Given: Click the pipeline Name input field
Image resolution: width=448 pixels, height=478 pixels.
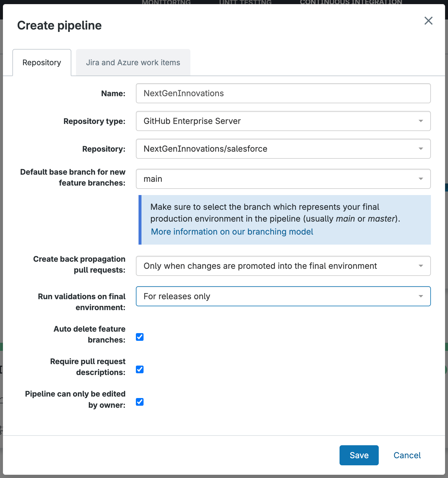Looking at the screenshot, I should coord(283,93).
